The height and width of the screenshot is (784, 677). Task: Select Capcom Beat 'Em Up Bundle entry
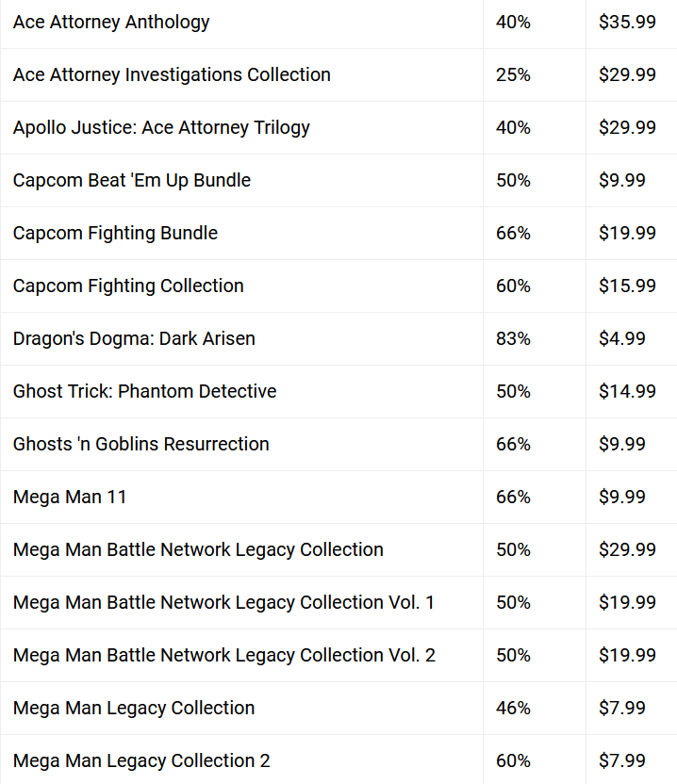[x=132, y=181]
